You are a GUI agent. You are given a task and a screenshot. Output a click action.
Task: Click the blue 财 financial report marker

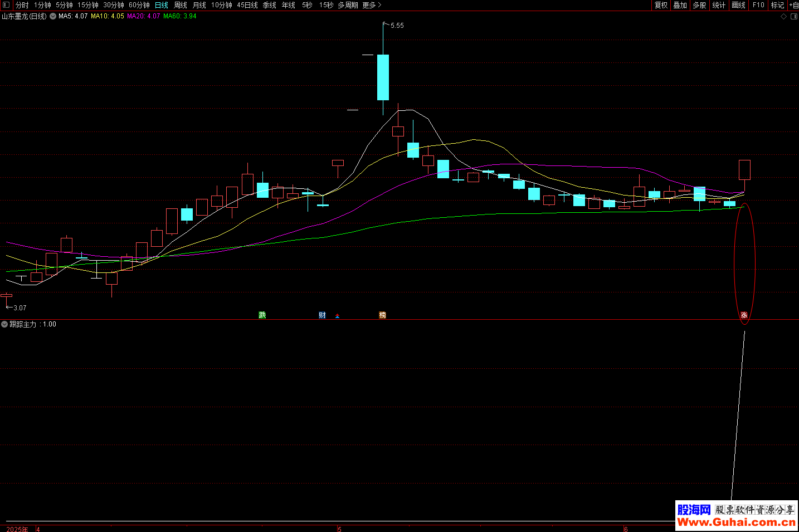(322, 315)
